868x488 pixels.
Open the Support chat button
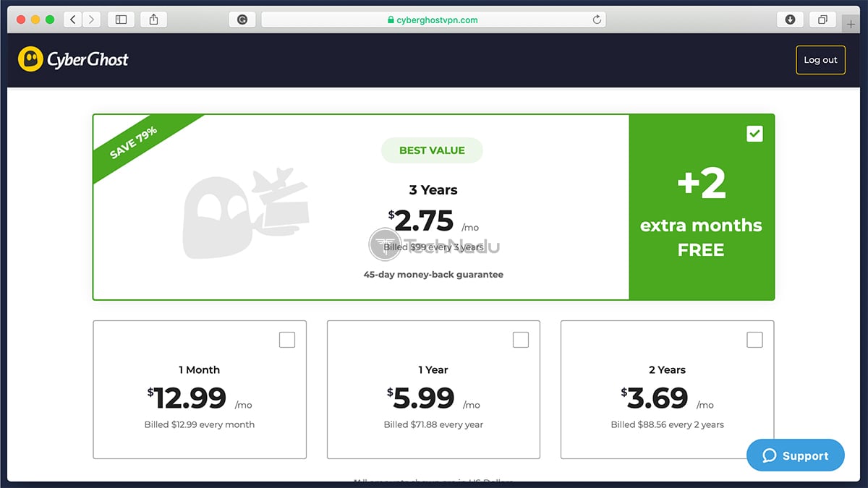pyautogui.click(x=795, y=455)
